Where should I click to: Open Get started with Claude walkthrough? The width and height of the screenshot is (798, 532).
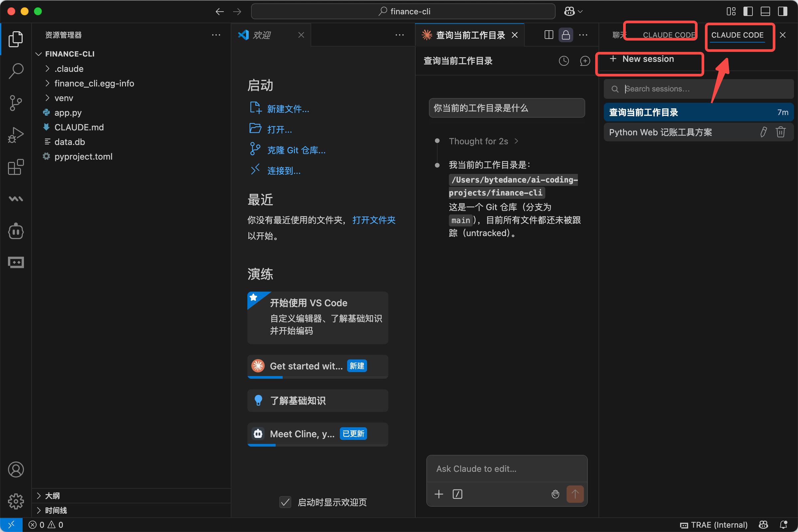tap(318, 366)
